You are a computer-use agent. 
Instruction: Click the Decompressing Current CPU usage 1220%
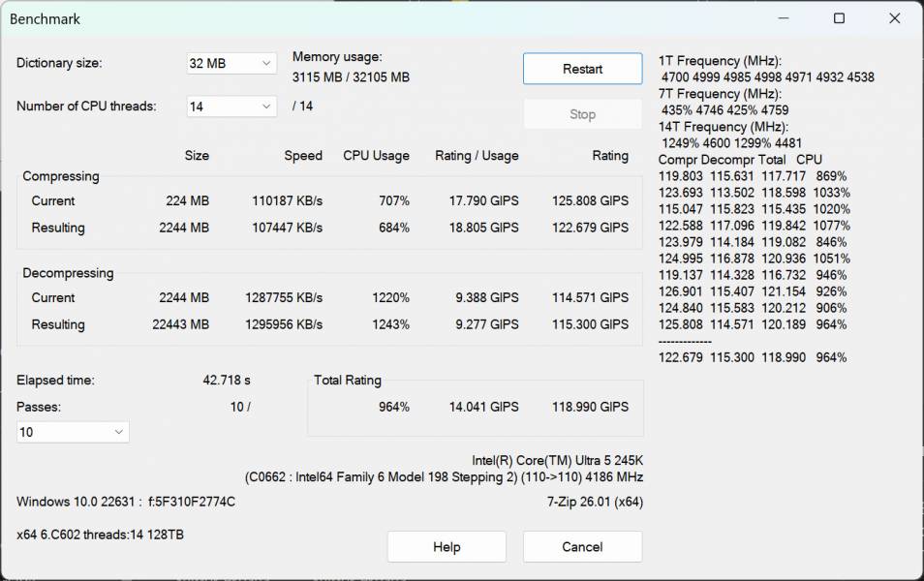[x=390, y=297]
